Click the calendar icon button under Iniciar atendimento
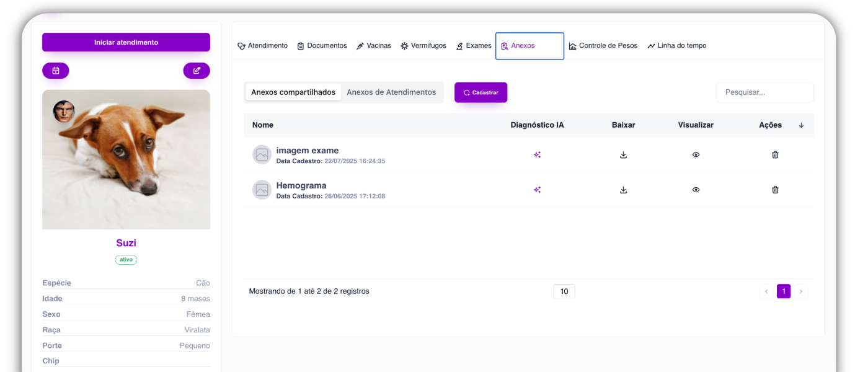868x372 pixels. pyautogui.click(x=55, y=71)
